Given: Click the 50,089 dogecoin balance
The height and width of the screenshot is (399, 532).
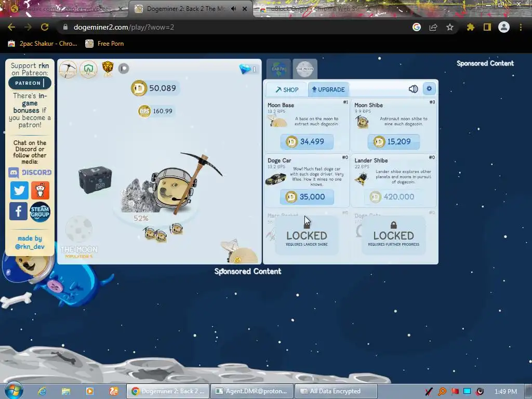Looking at the screenshot, I should coord(155,88).
